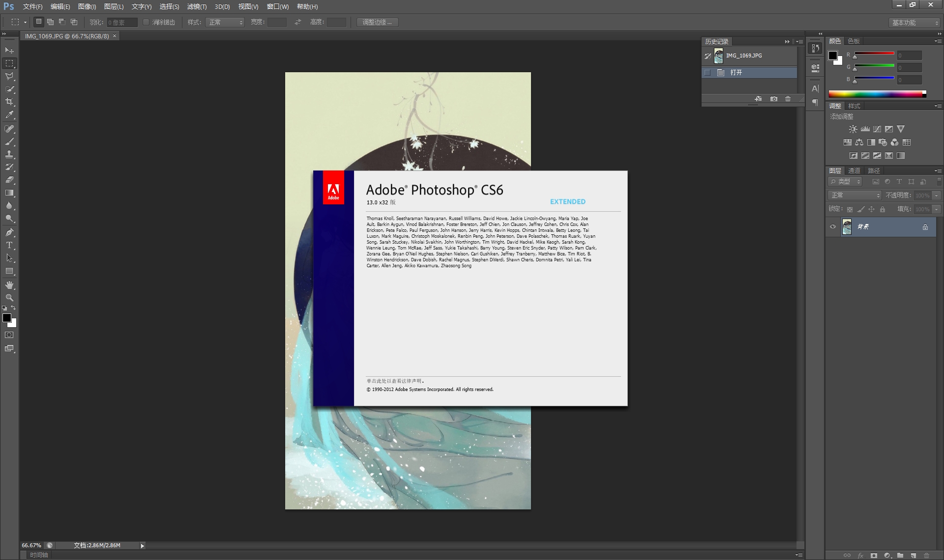Toggle Quick Mask mode
Viewport: 944px width, 560px height.
click(x=9, y=335)
